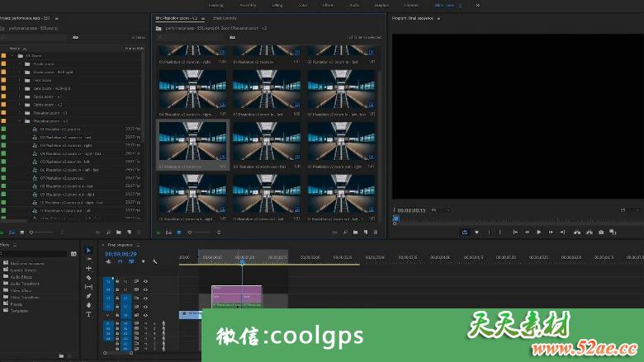The width and height of the screenshot is (644, 362).
Task: Switch to the Learning workspace
Action: pos(216,5)
